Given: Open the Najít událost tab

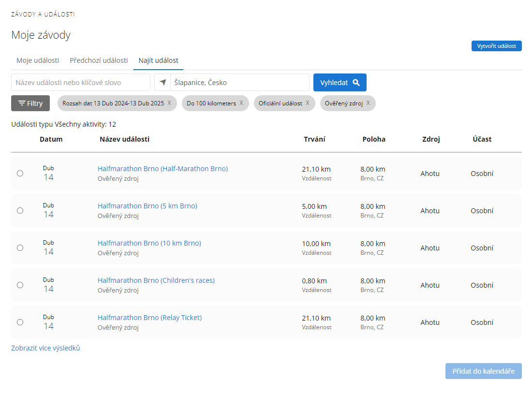Looking at the screenshot, I should point(158,60).
